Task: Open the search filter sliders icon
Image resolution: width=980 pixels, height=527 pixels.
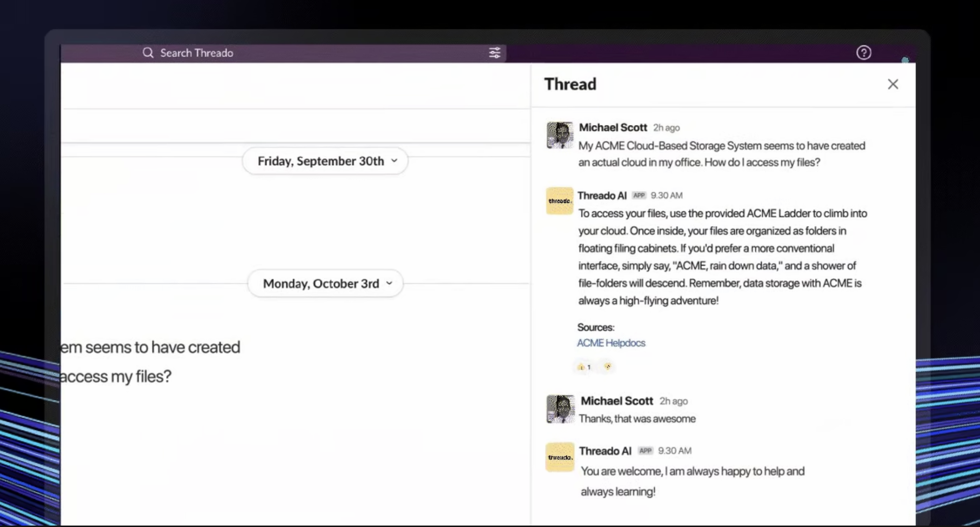Action: (494, 53)
